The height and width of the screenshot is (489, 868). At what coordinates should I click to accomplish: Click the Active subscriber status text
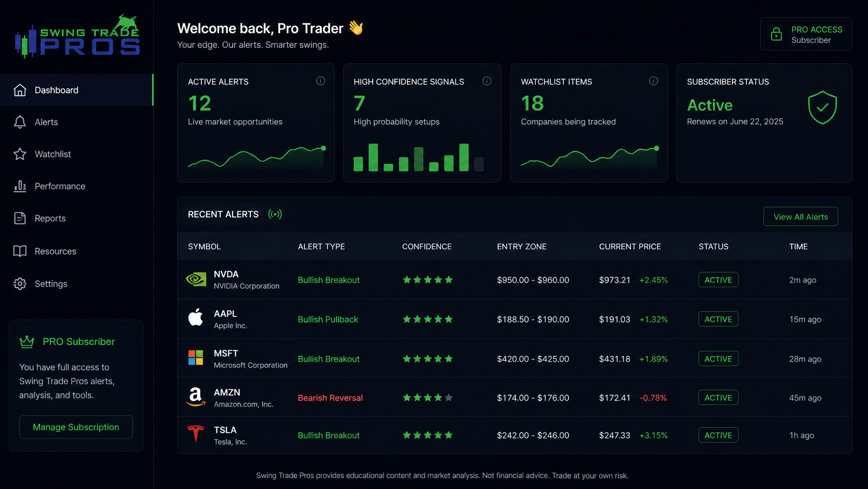(x=710, y=105)
